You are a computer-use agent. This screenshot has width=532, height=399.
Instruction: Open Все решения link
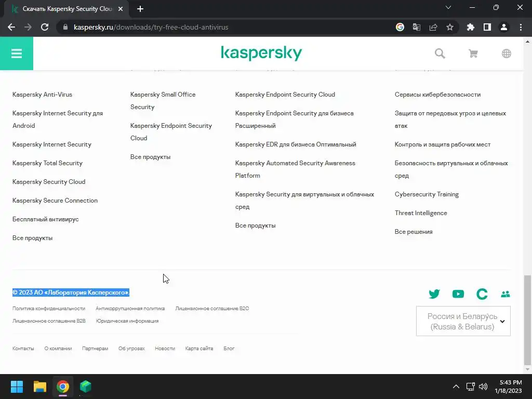[x=414, y=232]
